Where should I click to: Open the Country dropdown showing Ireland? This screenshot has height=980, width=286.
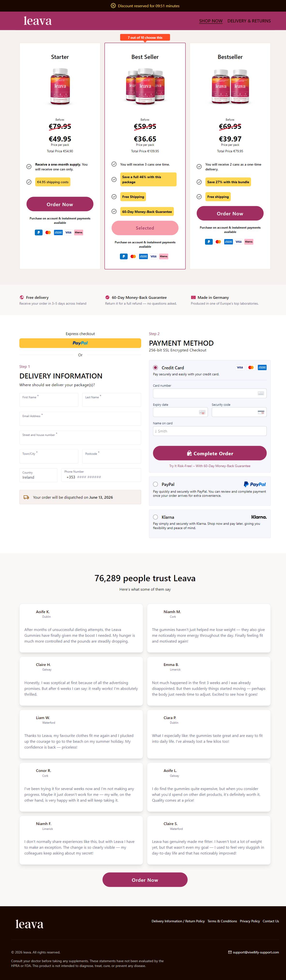[x=38, y=475]
